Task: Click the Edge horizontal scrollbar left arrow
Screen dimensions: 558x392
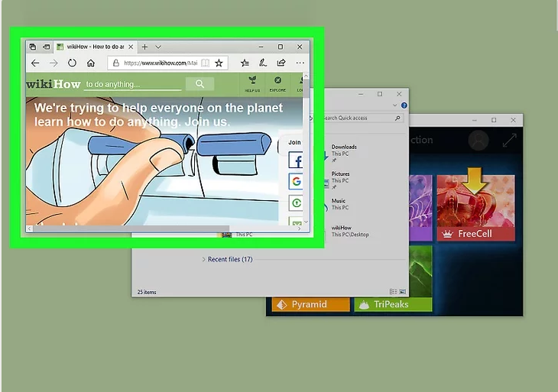Action: [x=29, y=228]
